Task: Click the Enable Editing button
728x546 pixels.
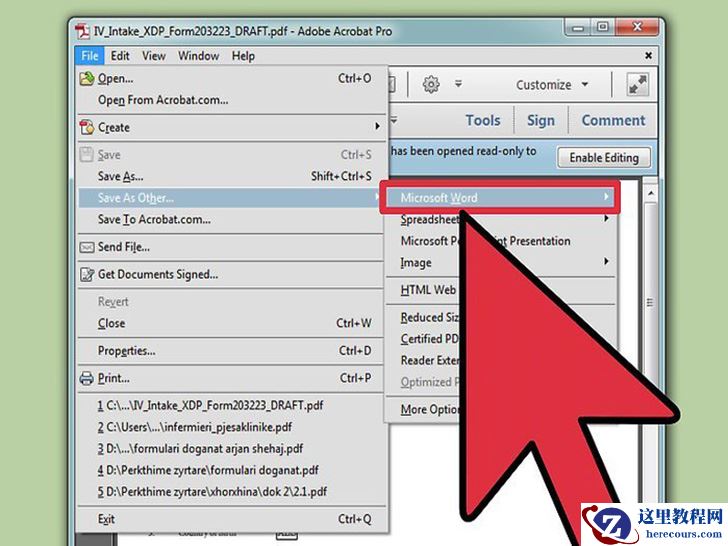Action: pyautogui.click(x=604, y=158)
